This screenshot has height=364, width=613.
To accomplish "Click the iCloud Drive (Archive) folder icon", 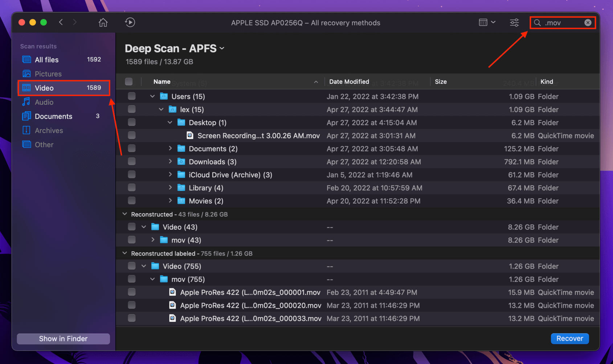I will [181, 174].
